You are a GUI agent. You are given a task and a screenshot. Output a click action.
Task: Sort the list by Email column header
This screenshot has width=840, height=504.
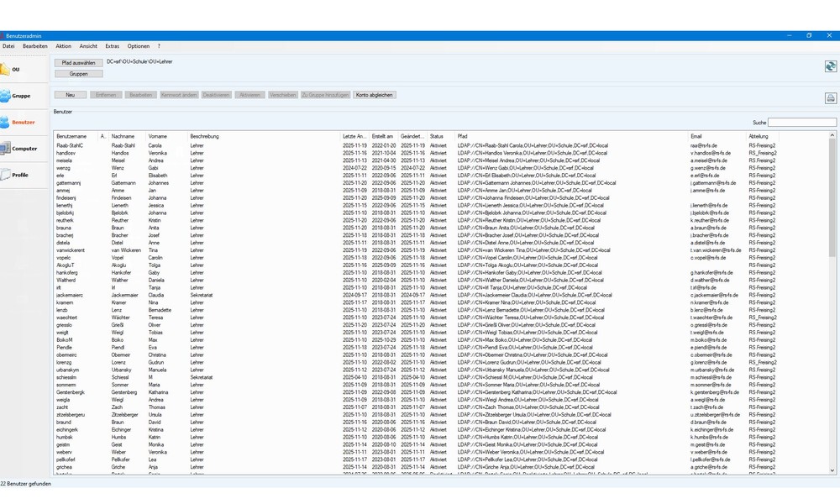coord(696,136)
